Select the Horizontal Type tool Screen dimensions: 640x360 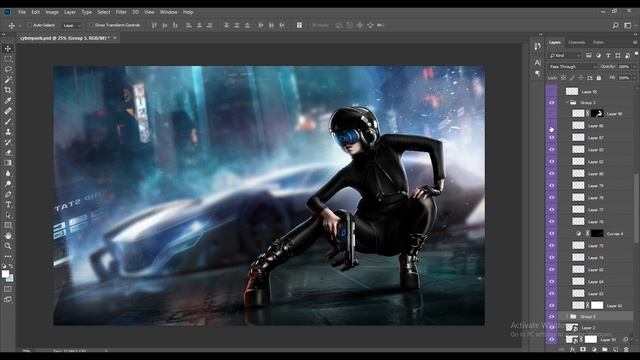click(8, 204)
